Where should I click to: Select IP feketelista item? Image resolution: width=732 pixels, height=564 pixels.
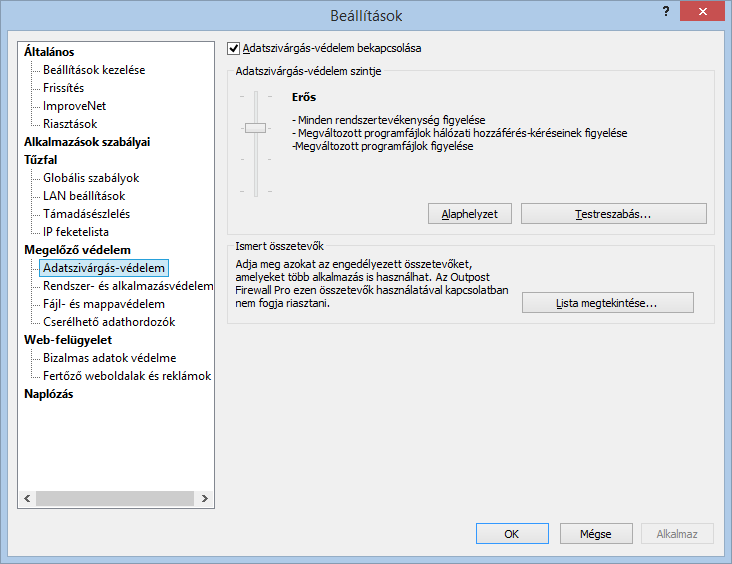tap(76, 232)
